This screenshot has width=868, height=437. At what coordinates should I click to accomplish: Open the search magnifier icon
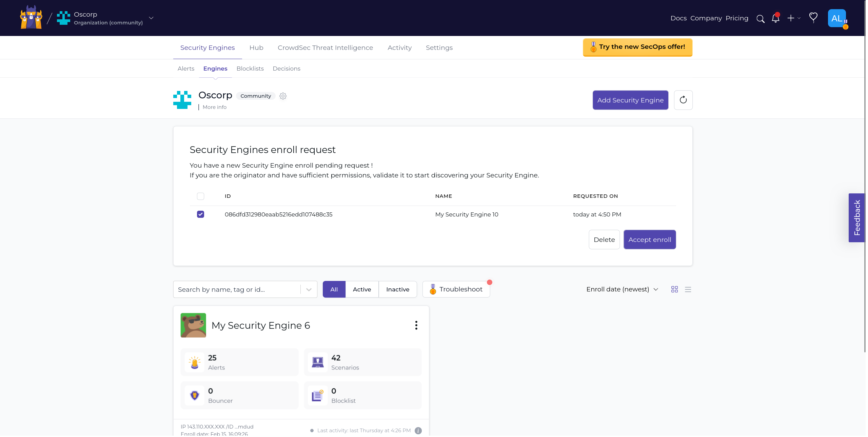[761, 19]
